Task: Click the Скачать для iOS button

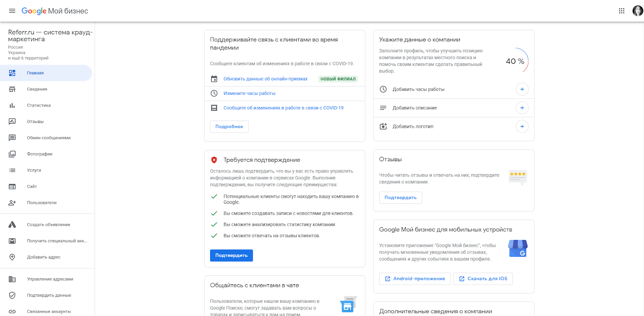Action: point(483,279)
